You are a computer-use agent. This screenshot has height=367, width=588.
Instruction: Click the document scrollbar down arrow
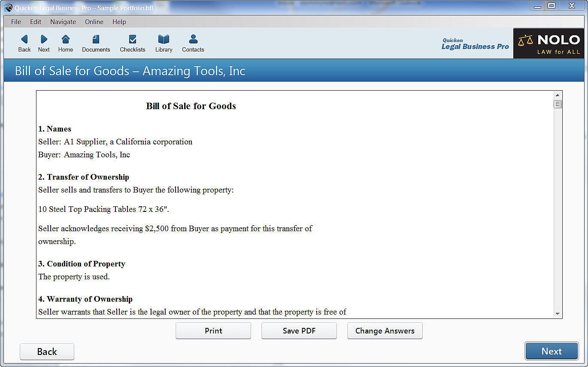coord(558,314)
